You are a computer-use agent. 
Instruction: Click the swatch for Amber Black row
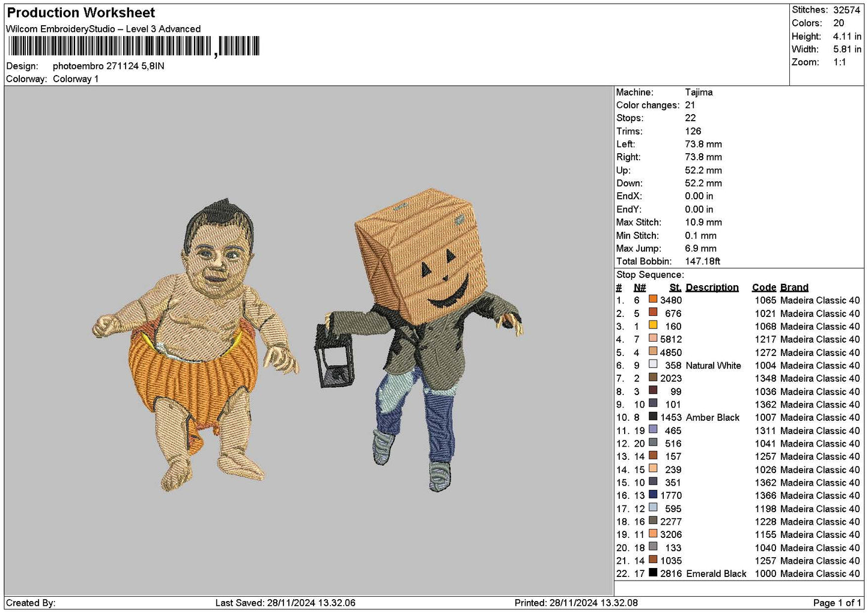(x=652, y=416)
